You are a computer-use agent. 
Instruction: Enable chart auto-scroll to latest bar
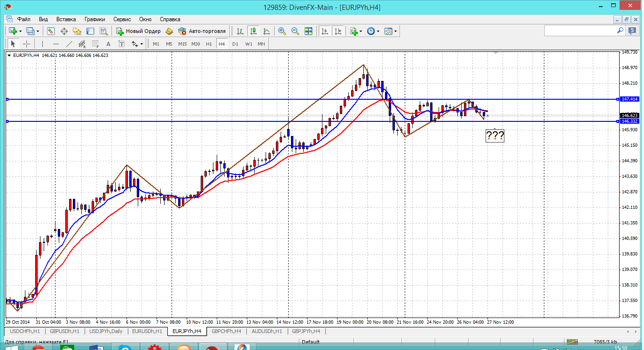click(324, 31)
